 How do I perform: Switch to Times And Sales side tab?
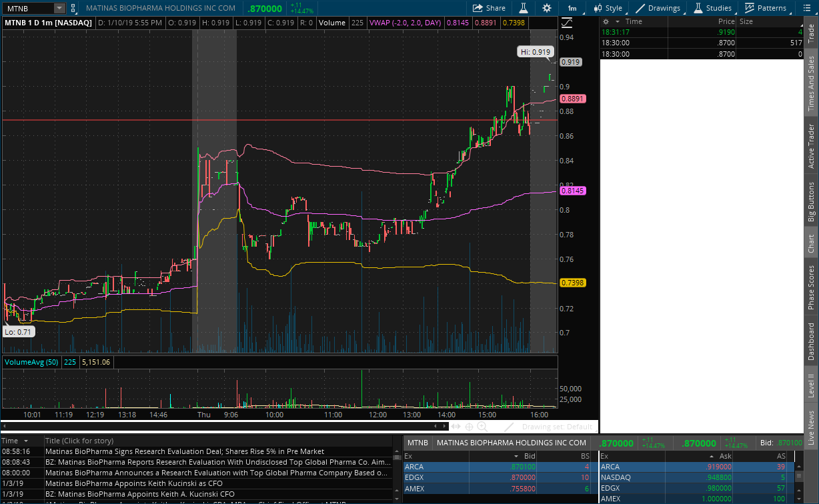[811, 83]
